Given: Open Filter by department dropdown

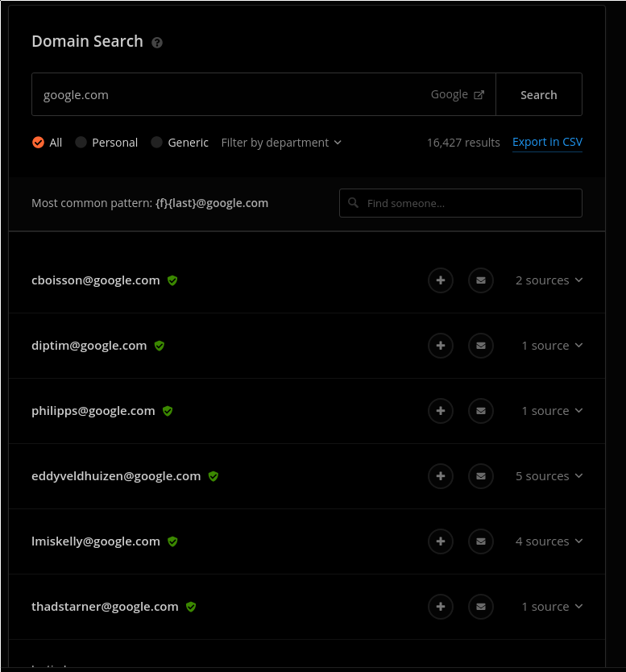Looking at the screenshot, I should 281,143.
